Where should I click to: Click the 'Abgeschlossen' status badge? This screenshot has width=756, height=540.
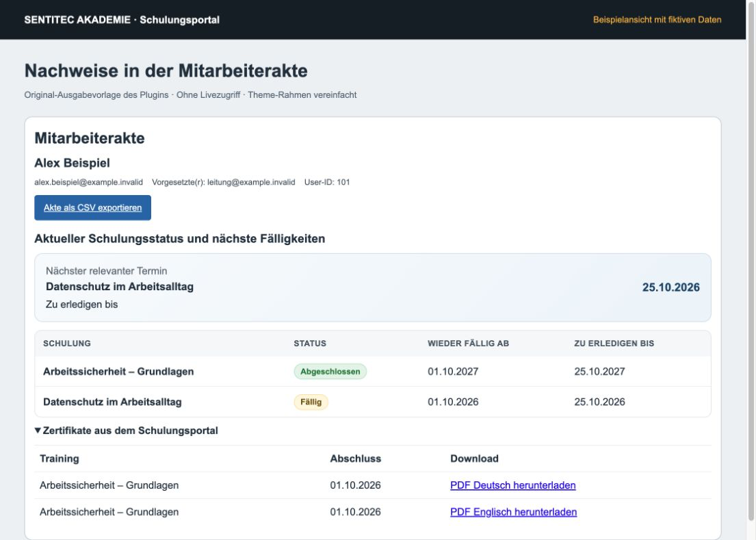tap(330, 372)
